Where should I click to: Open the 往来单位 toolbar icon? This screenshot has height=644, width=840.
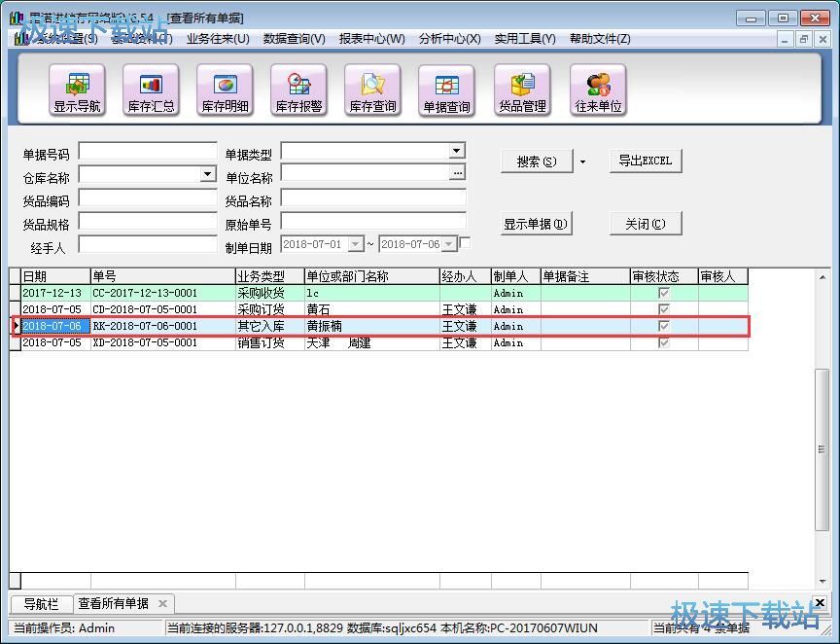[x=598, y=89]
